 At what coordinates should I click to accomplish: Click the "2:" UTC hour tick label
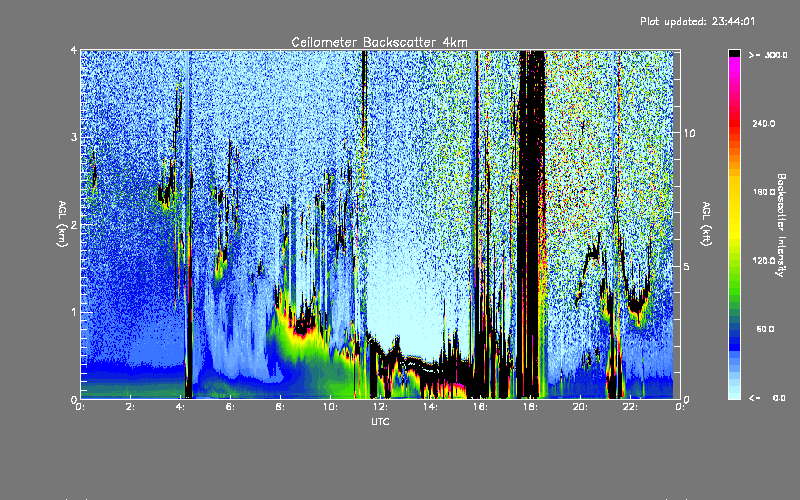(131, 407)
